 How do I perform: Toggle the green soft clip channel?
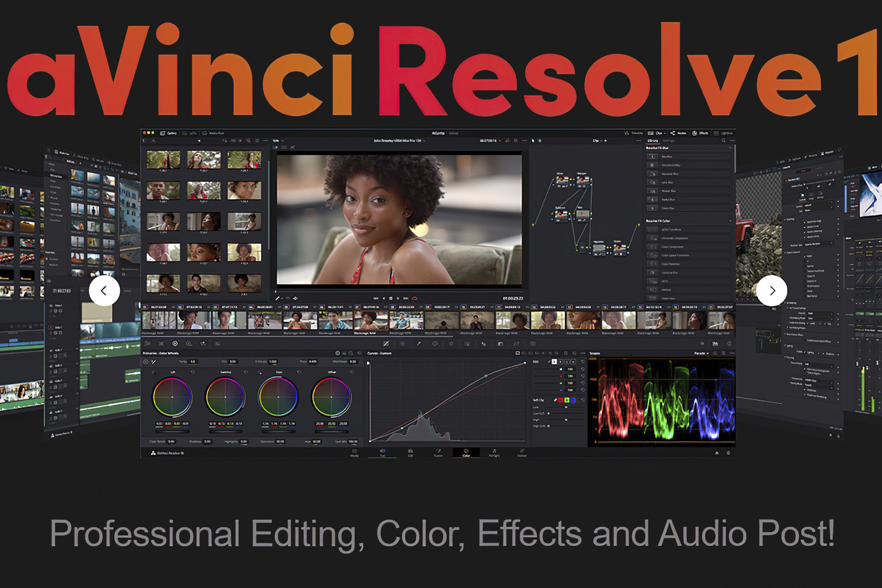pyautogui.click(x=567, y=400)
